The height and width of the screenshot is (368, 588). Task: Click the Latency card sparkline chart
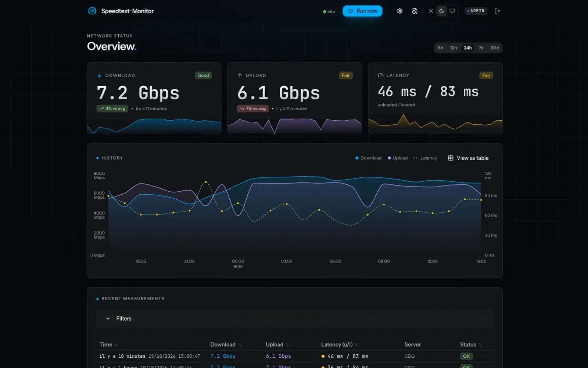(435, 124)
